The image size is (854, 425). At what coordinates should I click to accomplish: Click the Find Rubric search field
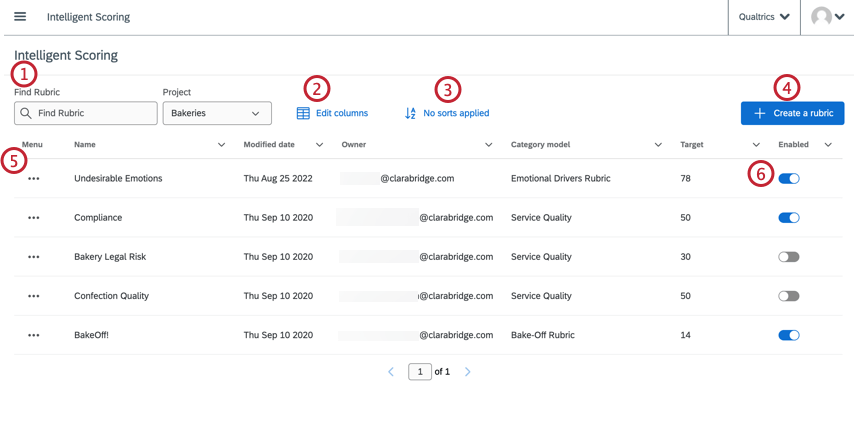tap(85, 113)
